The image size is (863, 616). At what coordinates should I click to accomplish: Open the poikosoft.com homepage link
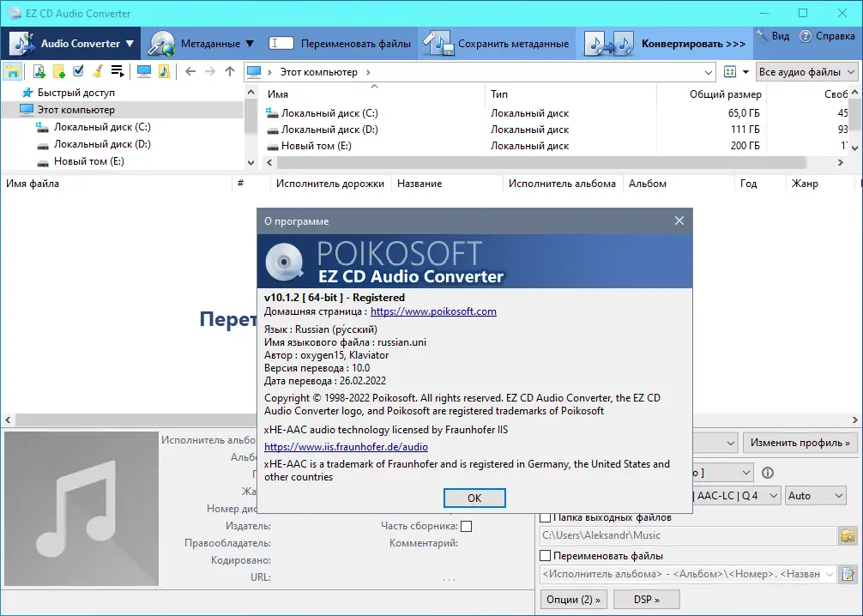tap(433, 311)
